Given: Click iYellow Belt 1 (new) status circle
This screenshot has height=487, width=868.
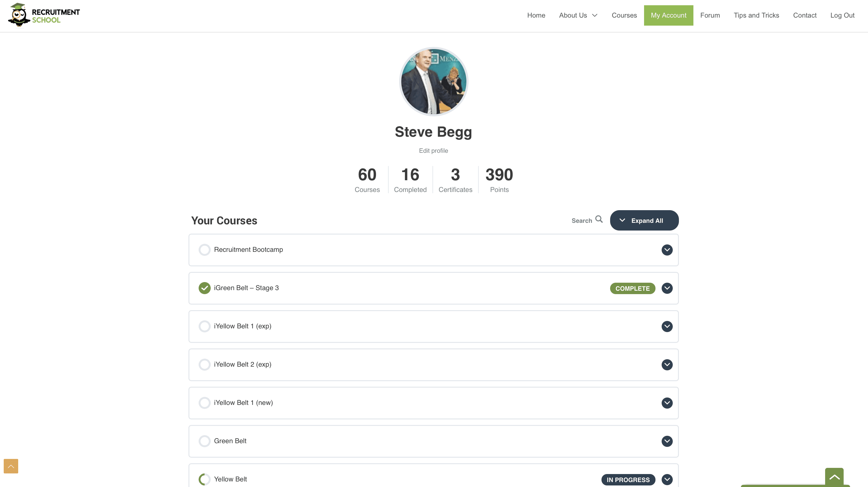Looking at the screenshot, I should (x=204, y=403).
